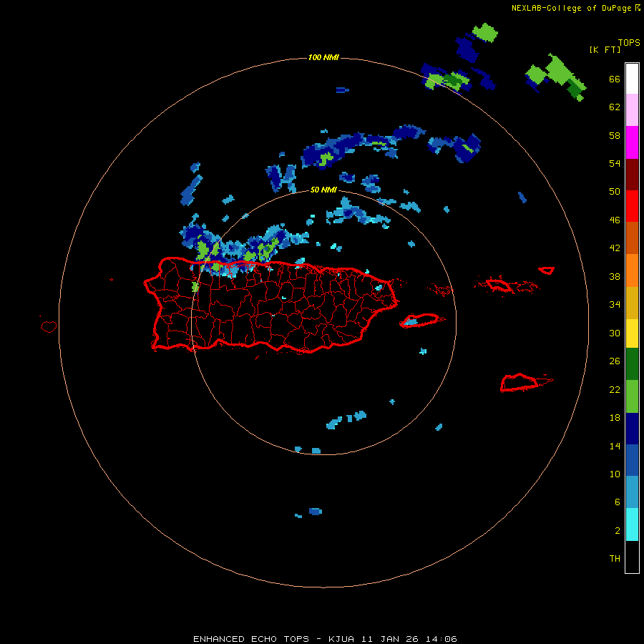
Task: Click the NEXLAB-College of DuPage text
Action: (571, 8)
